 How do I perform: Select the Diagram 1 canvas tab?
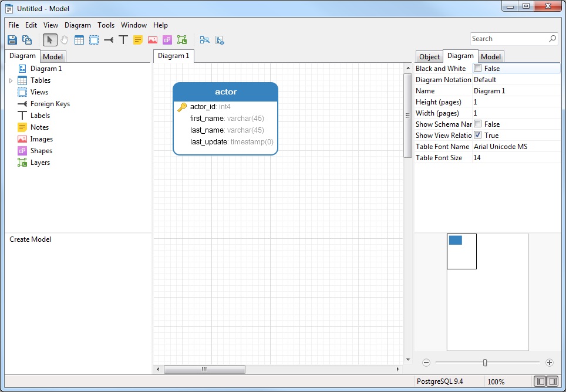(x=174, y=56)
